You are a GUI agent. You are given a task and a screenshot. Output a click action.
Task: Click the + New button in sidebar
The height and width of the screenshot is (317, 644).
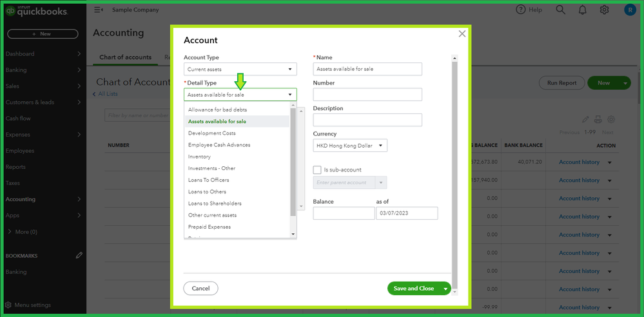43,34
